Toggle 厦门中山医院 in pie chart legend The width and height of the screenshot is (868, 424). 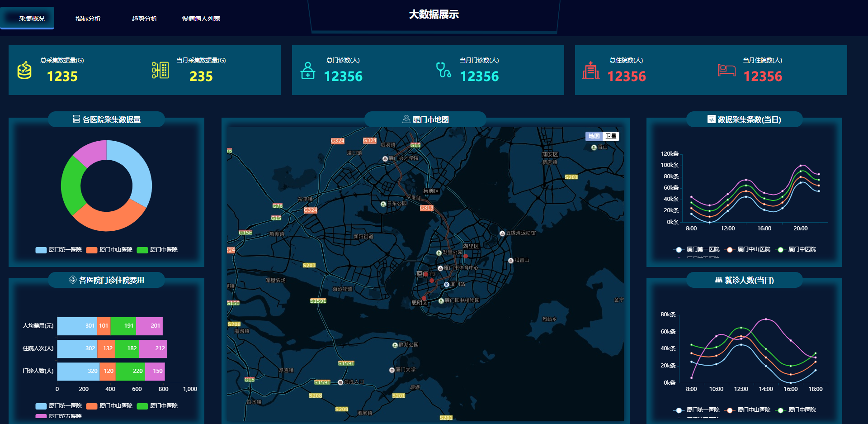coord(109,250)
